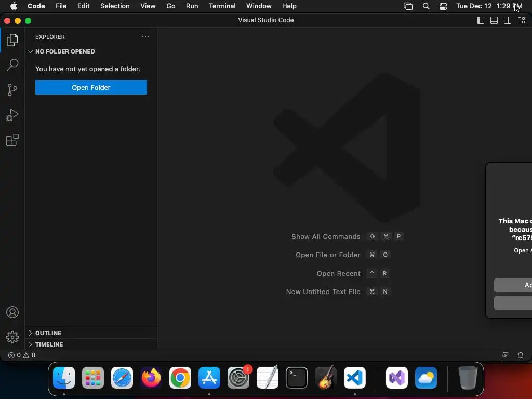
Task: Open the Help menu
Action: [x=289, y=6]
